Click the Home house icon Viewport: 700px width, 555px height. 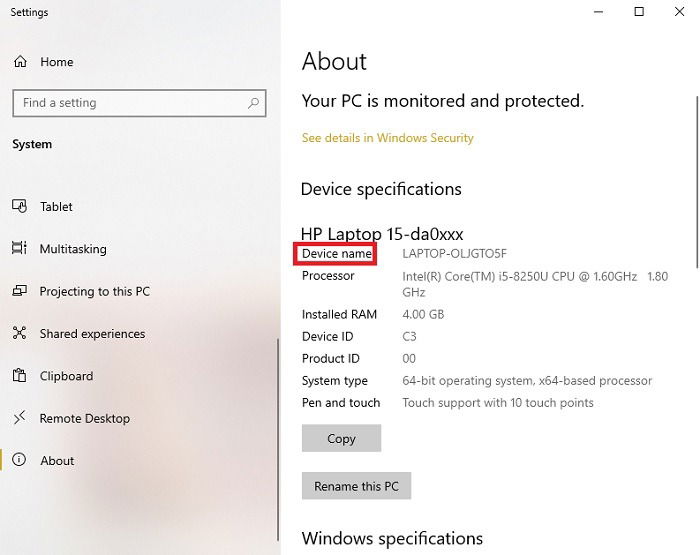coord(20,62)
